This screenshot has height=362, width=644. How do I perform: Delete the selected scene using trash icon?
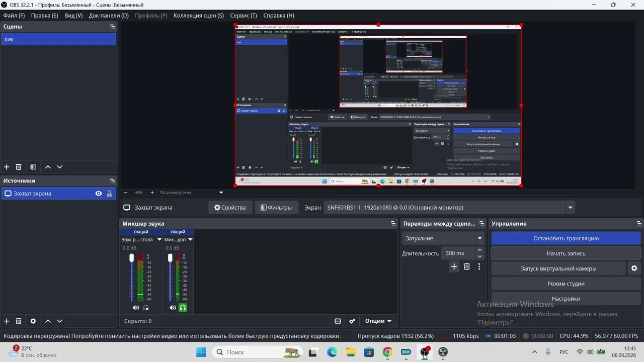point(19,167)
